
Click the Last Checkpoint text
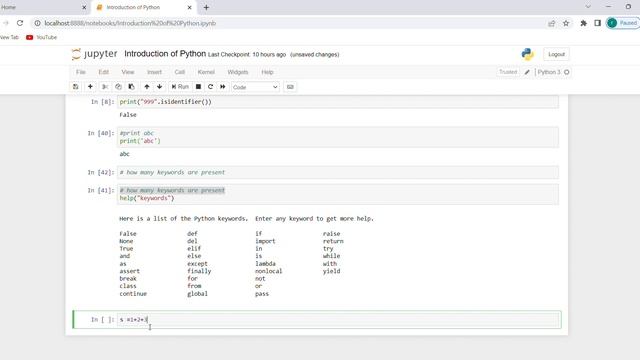(x=247, y=54)
